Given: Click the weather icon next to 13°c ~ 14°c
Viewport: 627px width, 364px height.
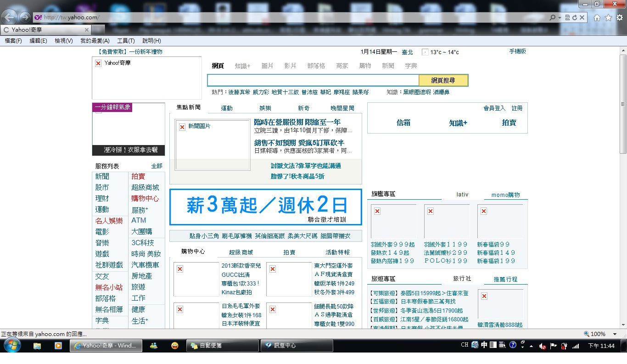Looking at the screenshot, I should click(425, 52).
